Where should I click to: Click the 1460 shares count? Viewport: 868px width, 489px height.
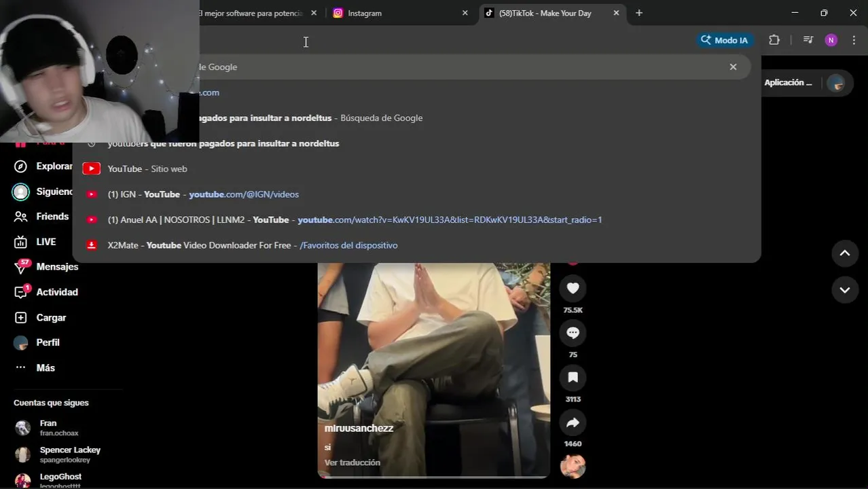tap(573, 444)
